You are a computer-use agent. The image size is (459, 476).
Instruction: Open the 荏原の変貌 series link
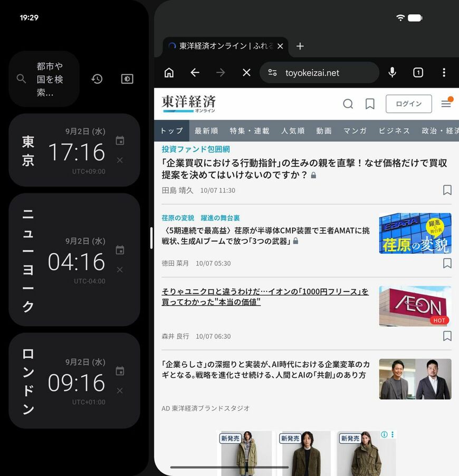pos(200,218)
